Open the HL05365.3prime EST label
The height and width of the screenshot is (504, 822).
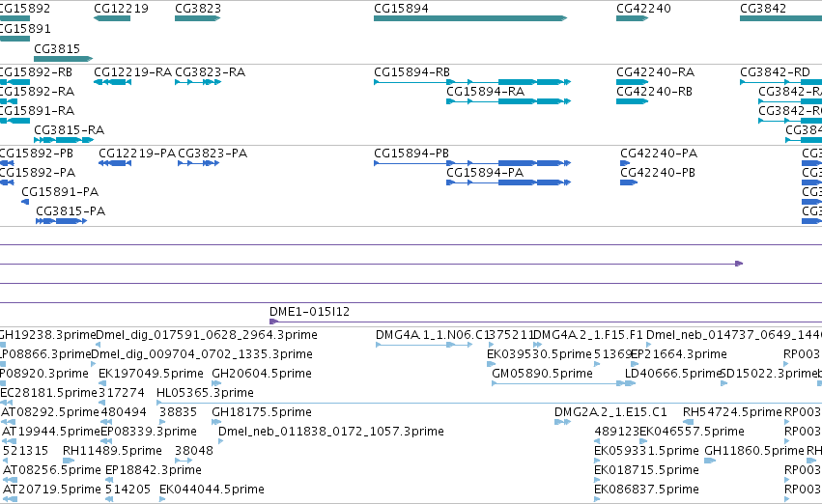click(x=205, y=392)
